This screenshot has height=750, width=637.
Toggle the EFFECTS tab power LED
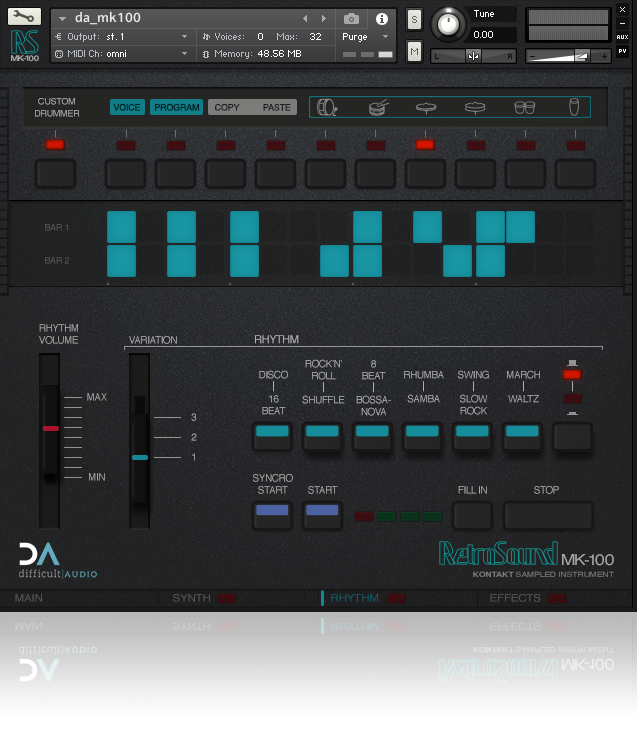pos(557,598)
